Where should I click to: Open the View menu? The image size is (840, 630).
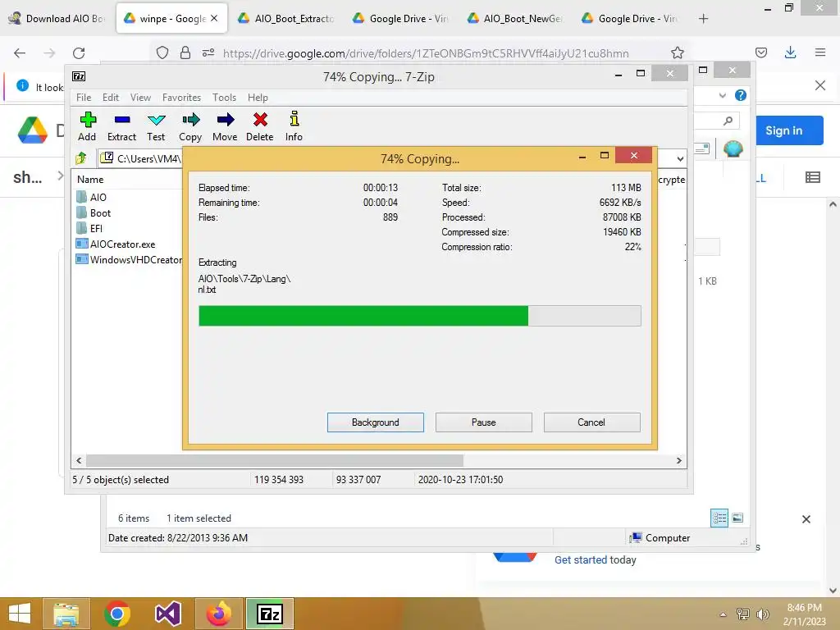(x=140, y=98)
